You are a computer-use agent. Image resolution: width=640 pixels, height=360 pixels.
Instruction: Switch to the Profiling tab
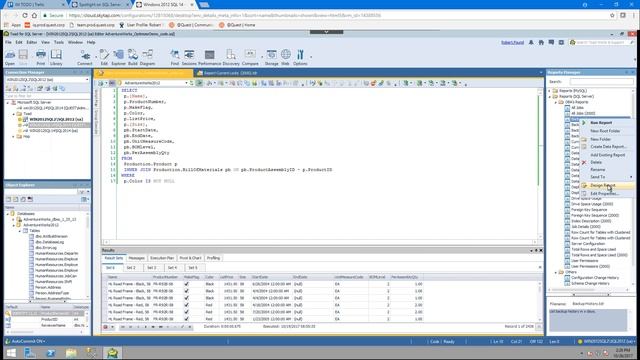(213, 258)
